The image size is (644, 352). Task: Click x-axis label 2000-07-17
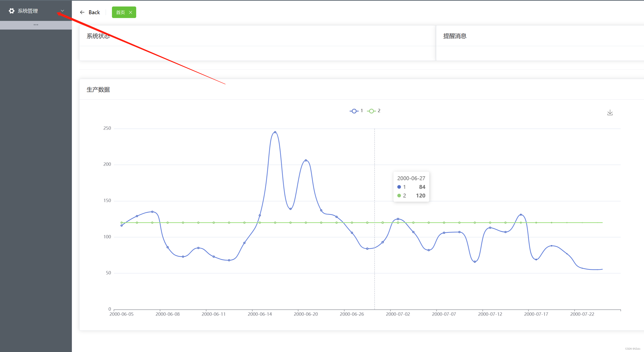point(536,314)
